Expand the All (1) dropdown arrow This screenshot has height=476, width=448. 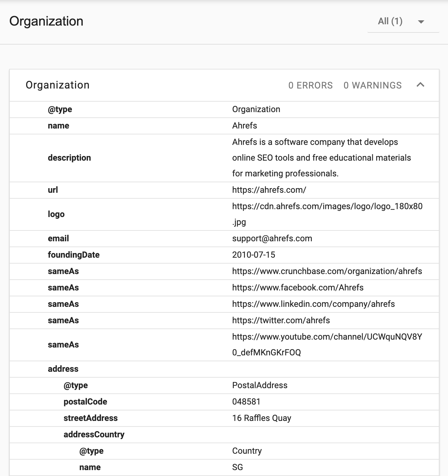(421, 21)
